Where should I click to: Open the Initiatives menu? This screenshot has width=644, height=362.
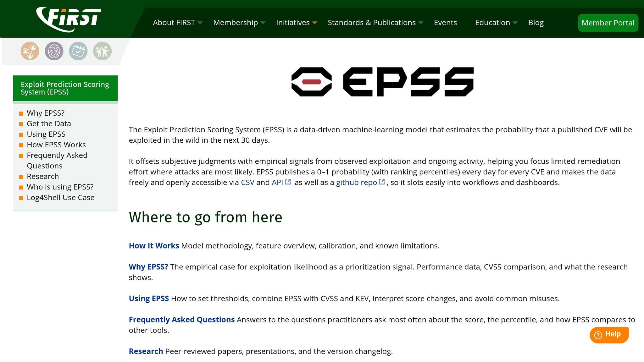293,23
